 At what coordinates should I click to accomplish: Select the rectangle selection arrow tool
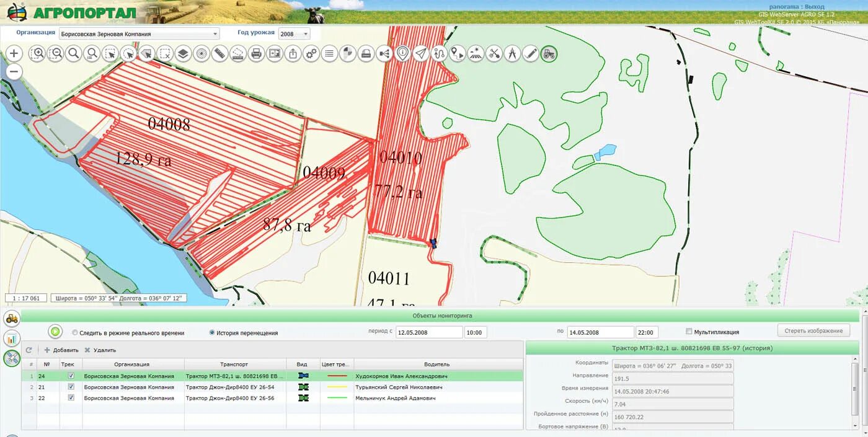110,53
